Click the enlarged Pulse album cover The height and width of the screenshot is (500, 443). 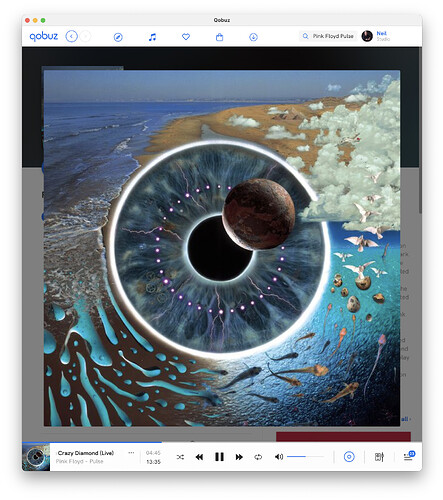pyautogui.click(x=222, y=248)
